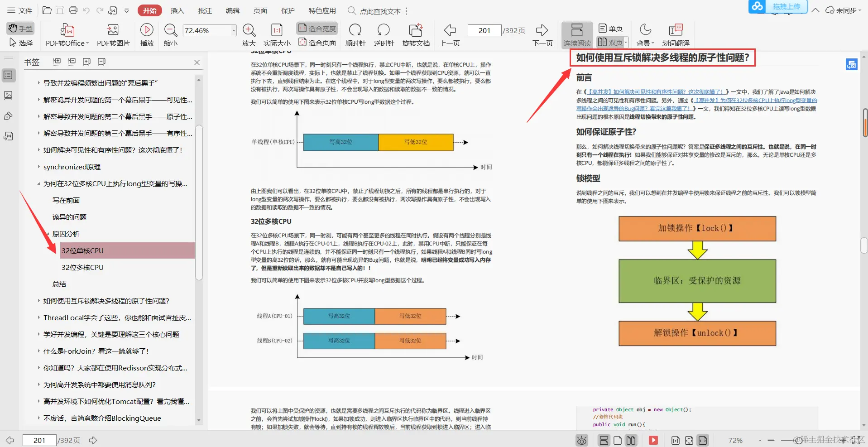Click the page number field showing 201 in ribbon
Image resolution: width=868 pixels, height=447 pixels.
tap(484, 30)
